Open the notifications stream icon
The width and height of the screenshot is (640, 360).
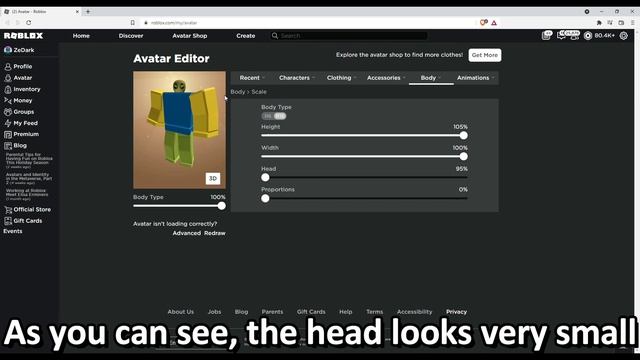[546, 36]
